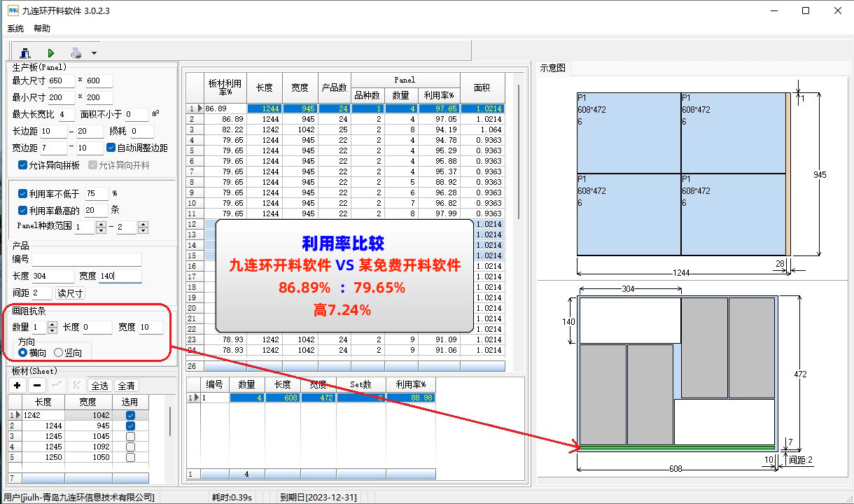This screenshot has width=854, height=504.
Task: Select 横向 direction radio button
Action: [23, 353]
